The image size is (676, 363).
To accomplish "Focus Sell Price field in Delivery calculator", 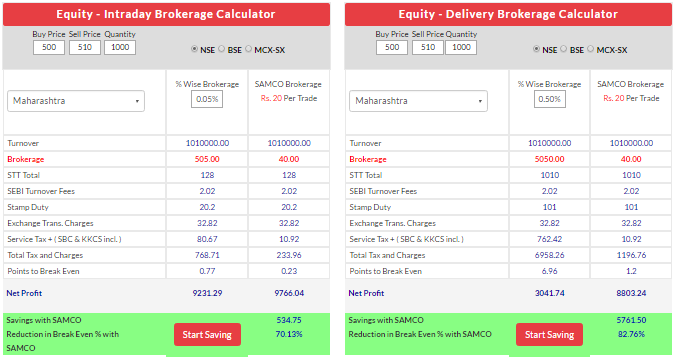I will click(428, 47).
